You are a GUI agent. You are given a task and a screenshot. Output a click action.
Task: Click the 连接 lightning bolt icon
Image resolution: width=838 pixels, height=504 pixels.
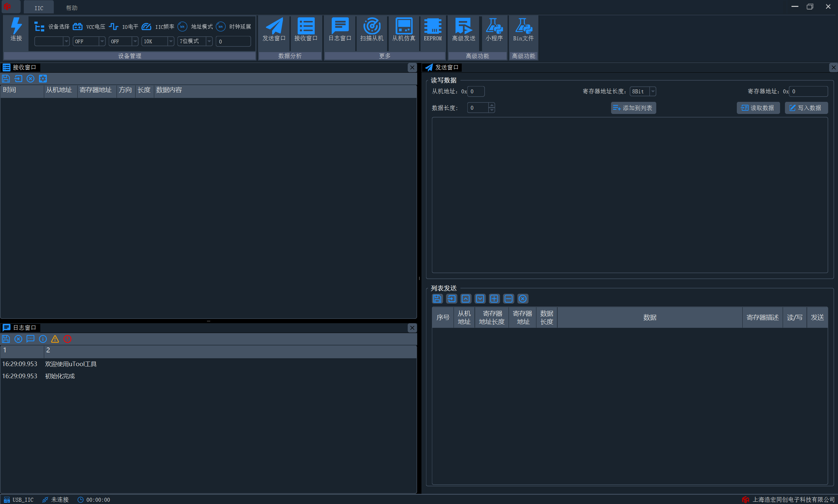16,26
